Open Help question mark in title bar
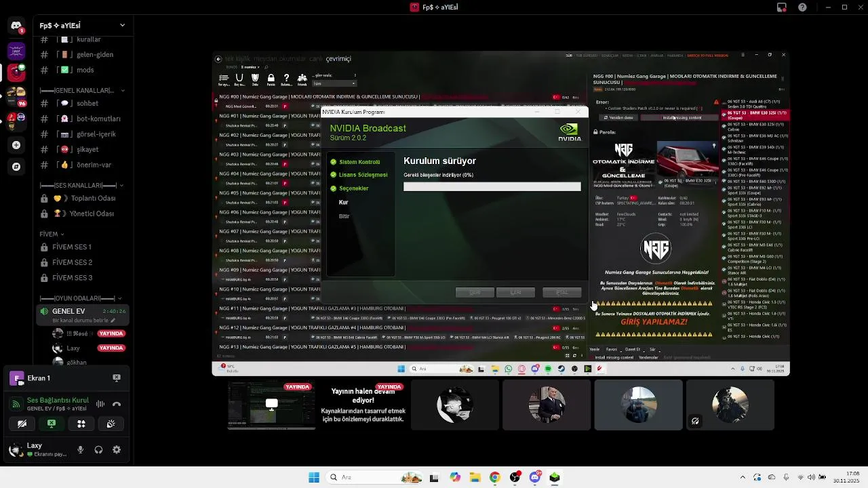The width and height of the screenshot is (868, 488). pyautogui.click(x=803, y=7)
